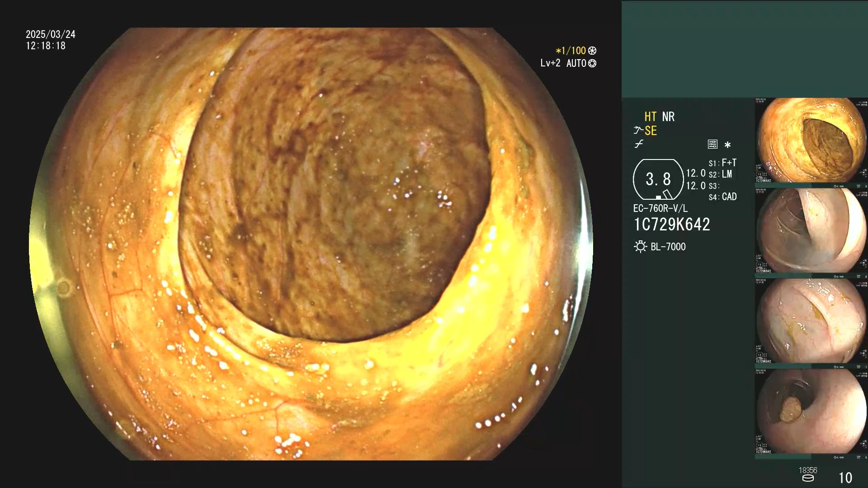
Task: Click the scope tip diagram showing 3.8
Action: pyautogui.click(x=658, y=179)
